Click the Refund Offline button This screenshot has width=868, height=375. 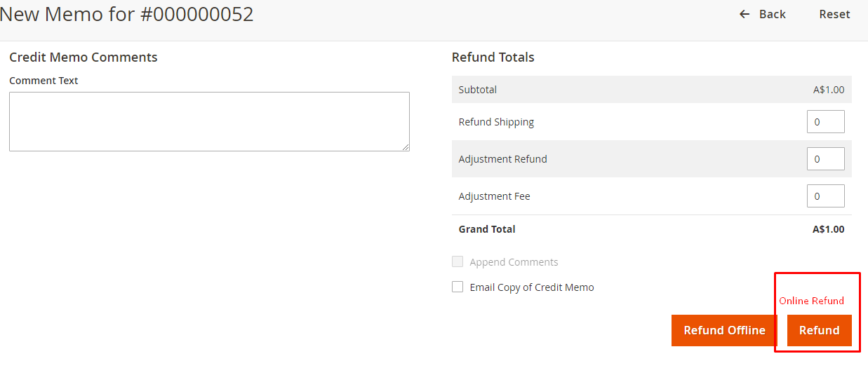pos(724,330)
